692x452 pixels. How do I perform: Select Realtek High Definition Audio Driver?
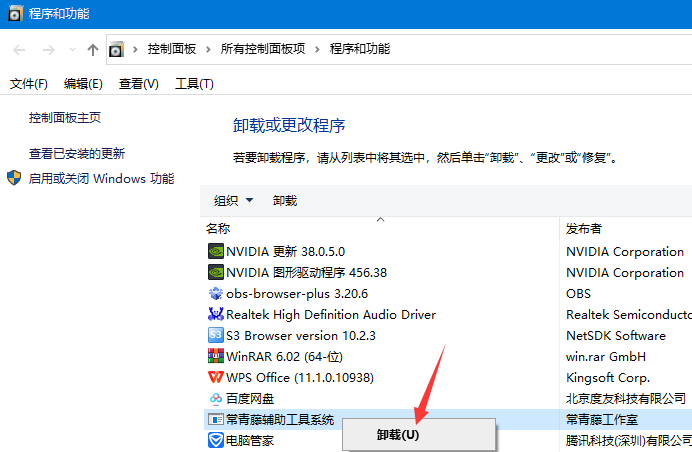(x=331, y=314)
